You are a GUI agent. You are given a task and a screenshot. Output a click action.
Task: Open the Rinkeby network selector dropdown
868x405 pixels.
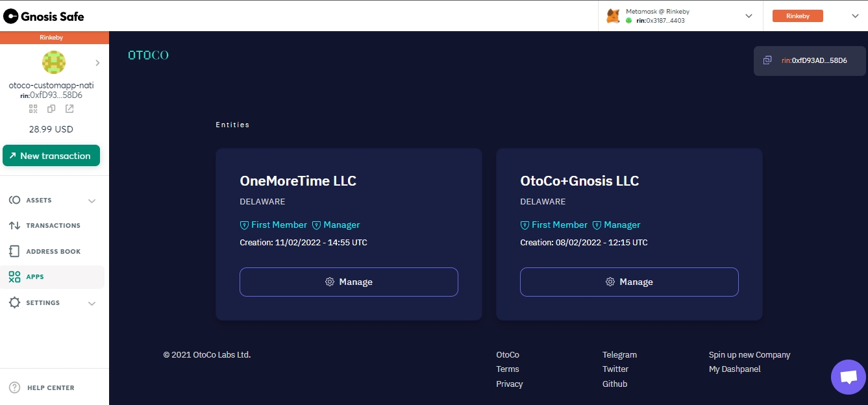coord(854,16)
